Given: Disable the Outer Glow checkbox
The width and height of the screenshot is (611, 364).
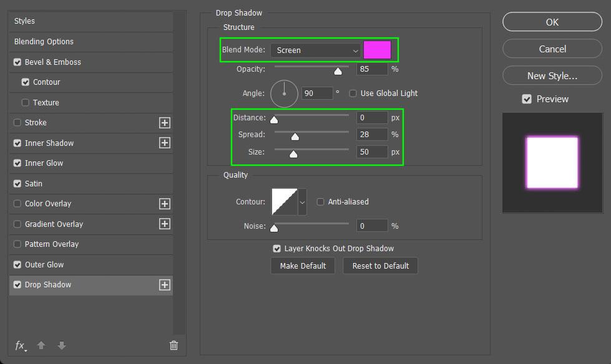Looking at the screenshot, I should coord(17,265).
